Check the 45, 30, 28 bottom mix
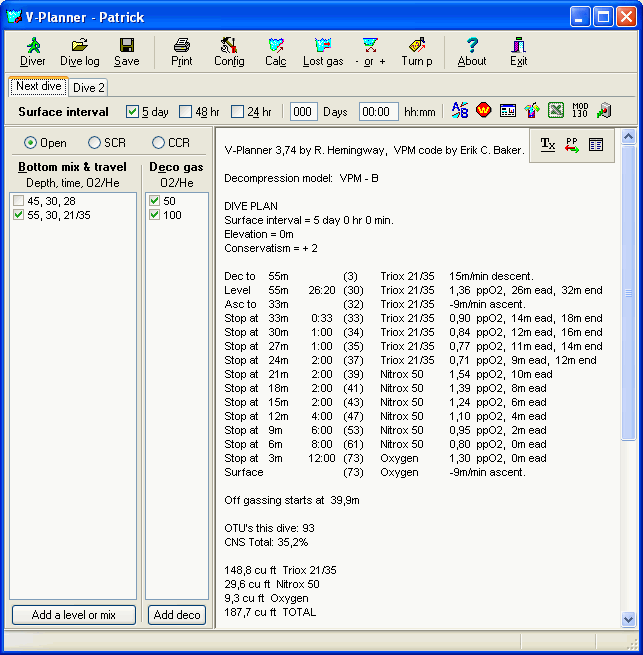This screenshot has width=643, height=655. (x=19, y=201)
